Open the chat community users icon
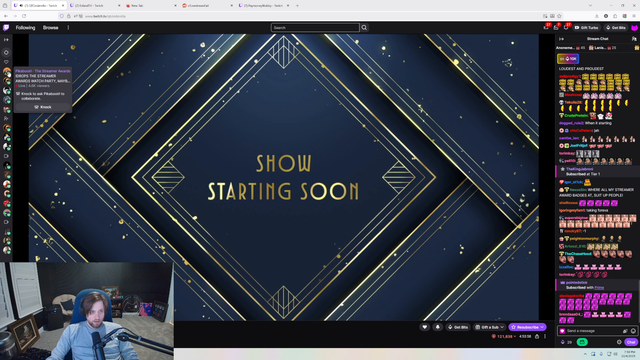Image resolution: width=640 pixels, height=360 pixels. click(634, 39)
